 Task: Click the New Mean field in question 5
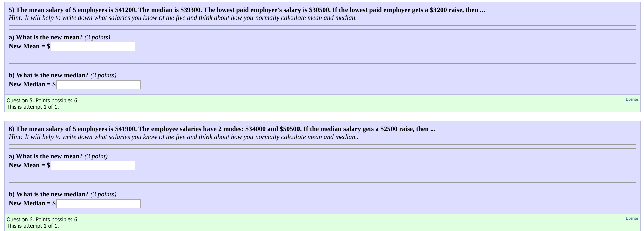(x=93, y=47)
